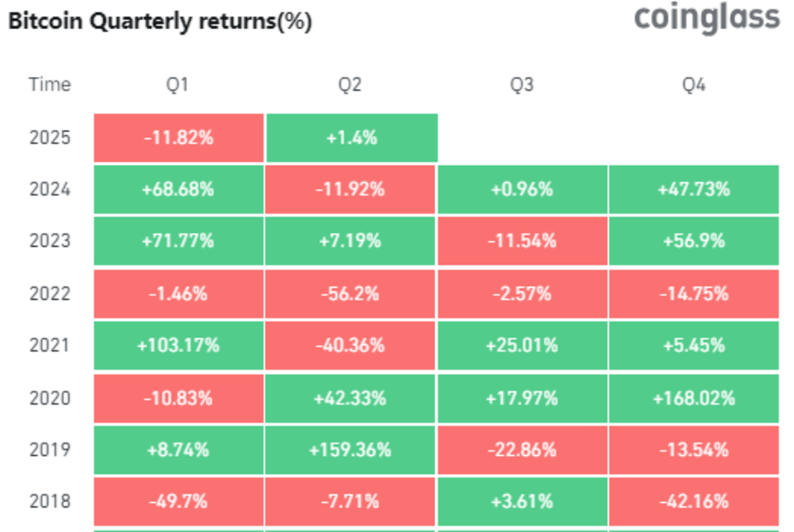Select the 2021 Q1 cell +103.17%

pyautogui.click(x=179, y=345)
